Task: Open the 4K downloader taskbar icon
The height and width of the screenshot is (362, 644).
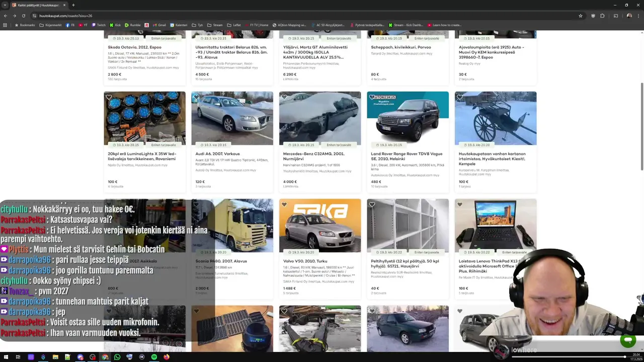Action: 142,357
